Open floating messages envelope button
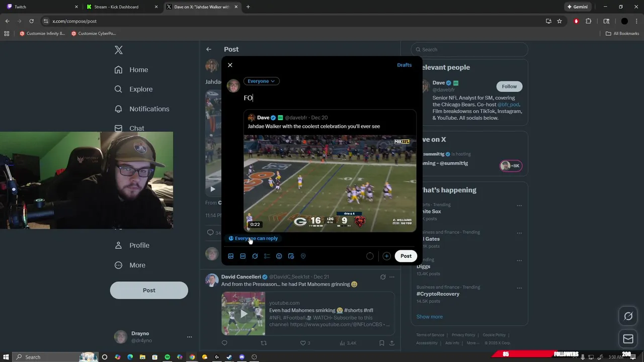This screenshot has width=644, height=362. 628,339
